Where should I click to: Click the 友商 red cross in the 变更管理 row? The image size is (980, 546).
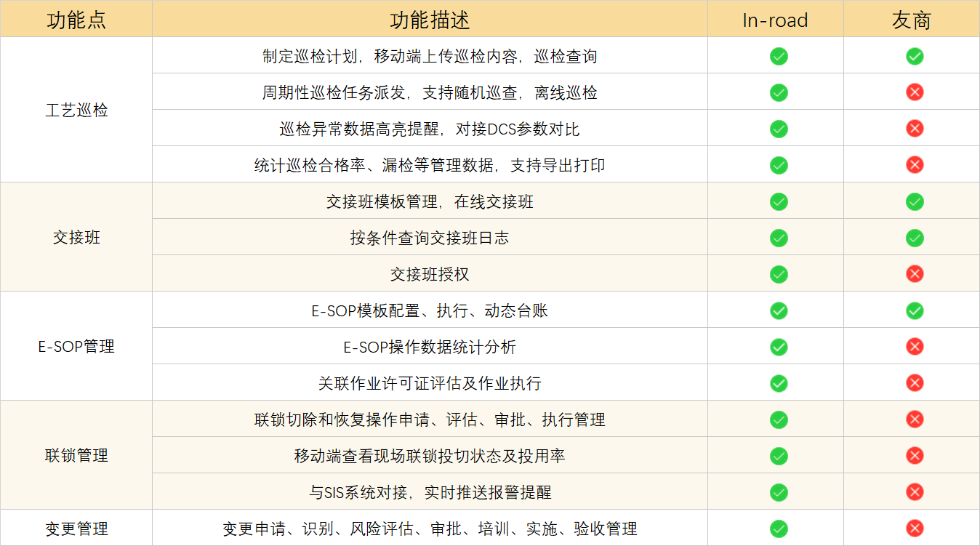pos(915,529)
